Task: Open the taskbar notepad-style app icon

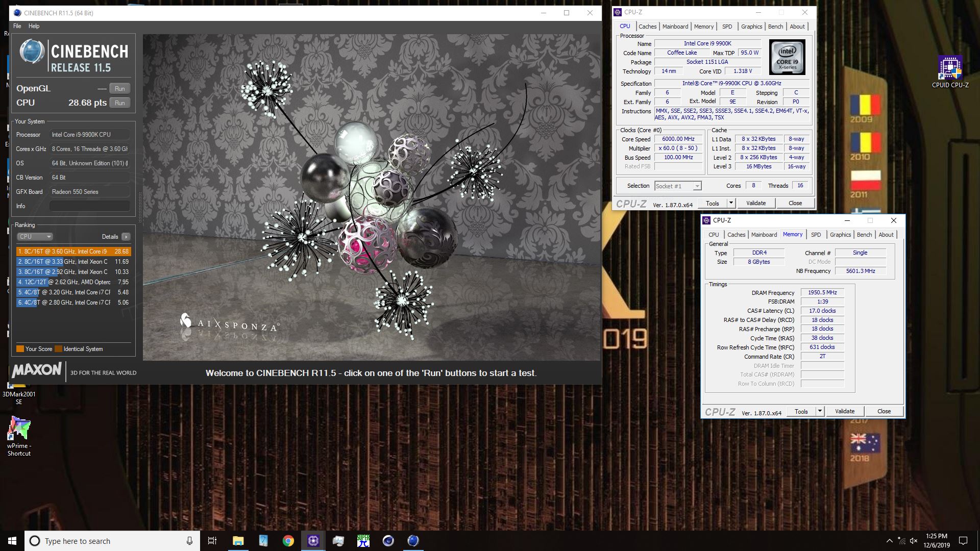Action: tap(263, 541)
